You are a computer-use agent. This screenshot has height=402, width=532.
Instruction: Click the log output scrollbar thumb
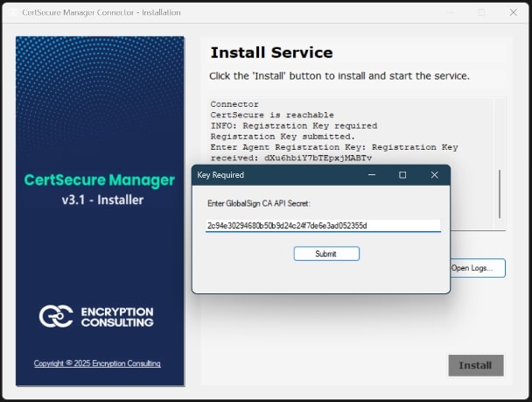(500, 194)
